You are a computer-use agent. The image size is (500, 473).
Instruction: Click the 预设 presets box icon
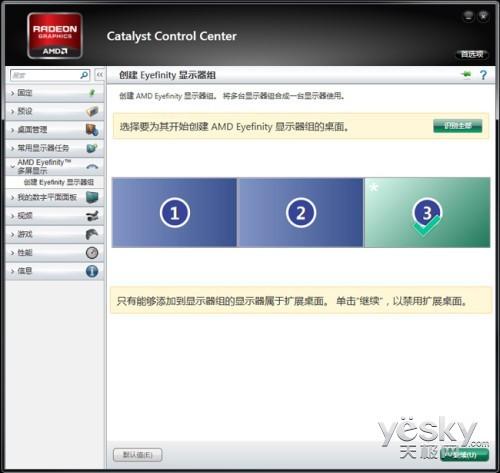pyautogui.click(x=92, y=111)
